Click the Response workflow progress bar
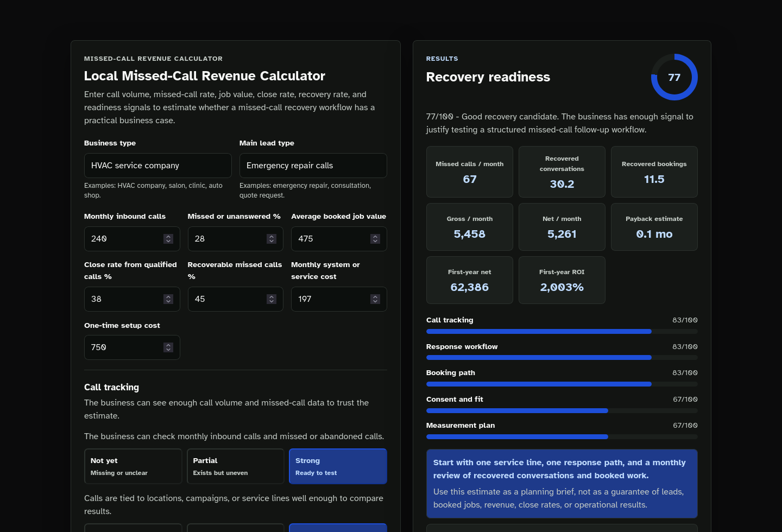The height and width of the screenshot is (532, 782). coord(562,358)
